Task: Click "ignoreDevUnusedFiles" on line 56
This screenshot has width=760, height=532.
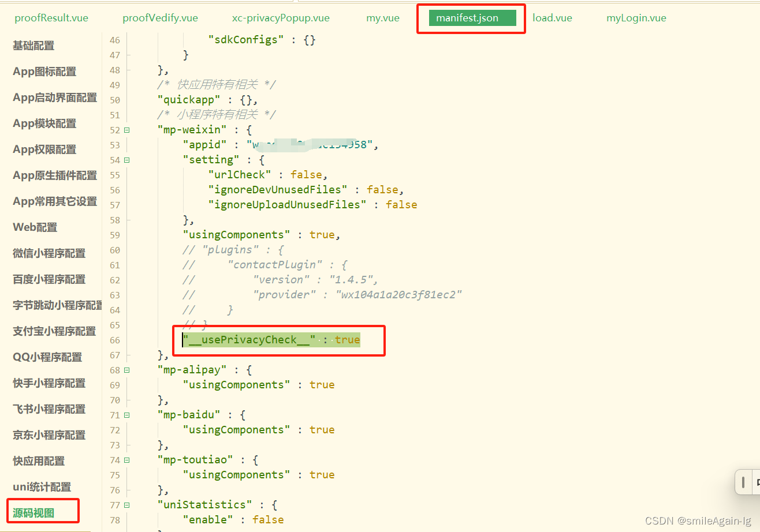Action: (278, 190)
